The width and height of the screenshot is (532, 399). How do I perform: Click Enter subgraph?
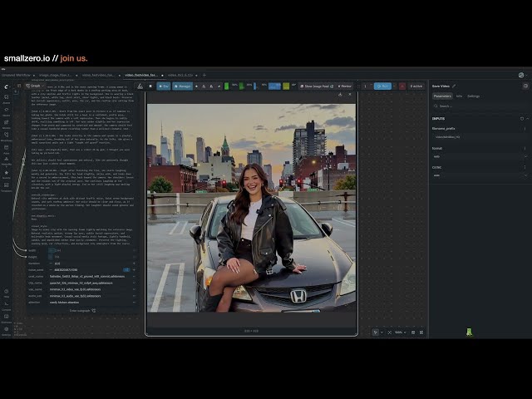82,310
